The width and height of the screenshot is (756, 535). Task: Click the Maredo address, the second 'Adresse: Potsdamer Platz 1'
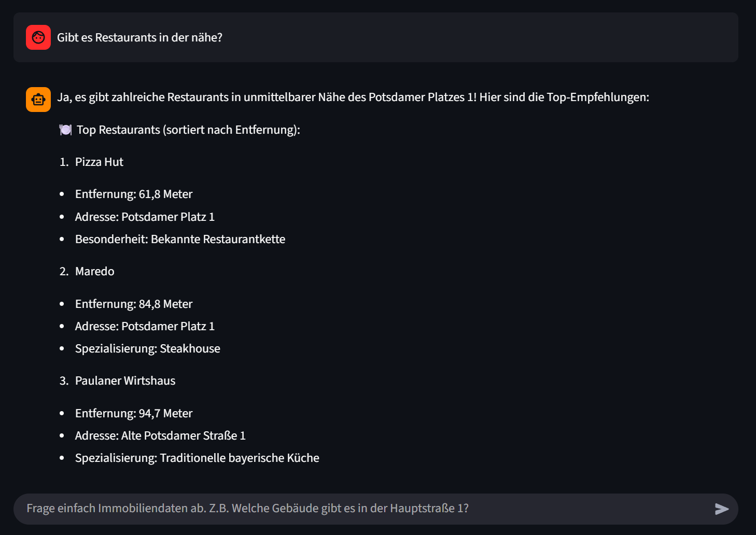[x=145, y=327]
